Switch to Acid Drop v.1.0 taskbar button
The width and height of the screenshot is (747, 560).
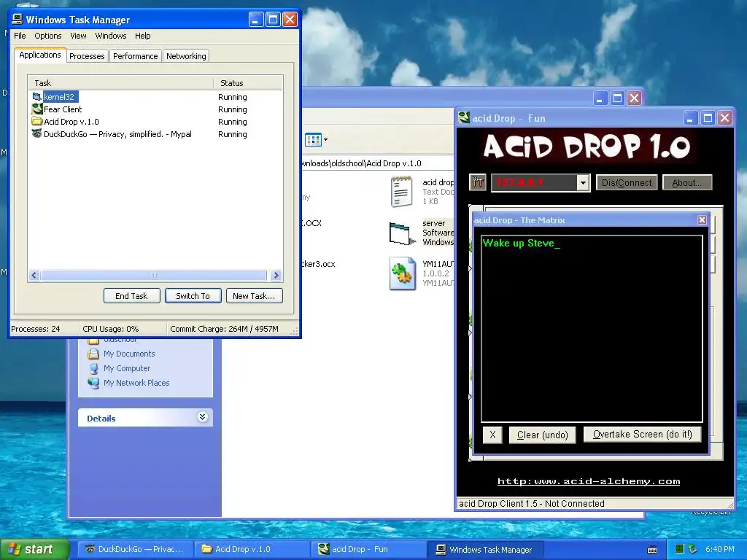253,550
